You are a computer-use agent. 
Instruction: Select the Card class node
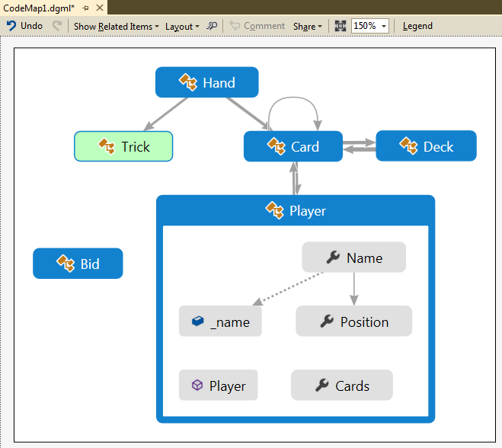(293, 146)
